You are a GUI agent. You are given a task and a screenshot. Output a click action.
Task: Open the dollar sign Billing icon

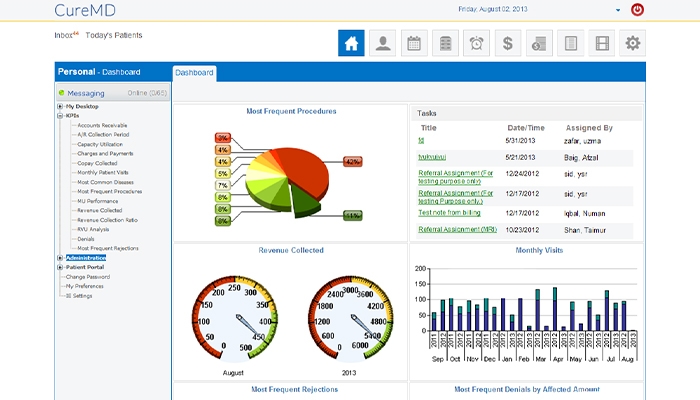pyautogui.click(x=508, y=43)
